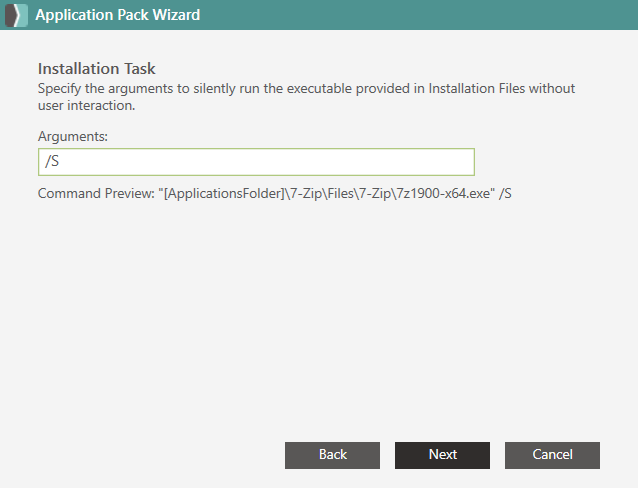The width and height of the screenshot is (638, 488).
Task: Click the Application Pack Wizard title text
Action: point(118,15)
